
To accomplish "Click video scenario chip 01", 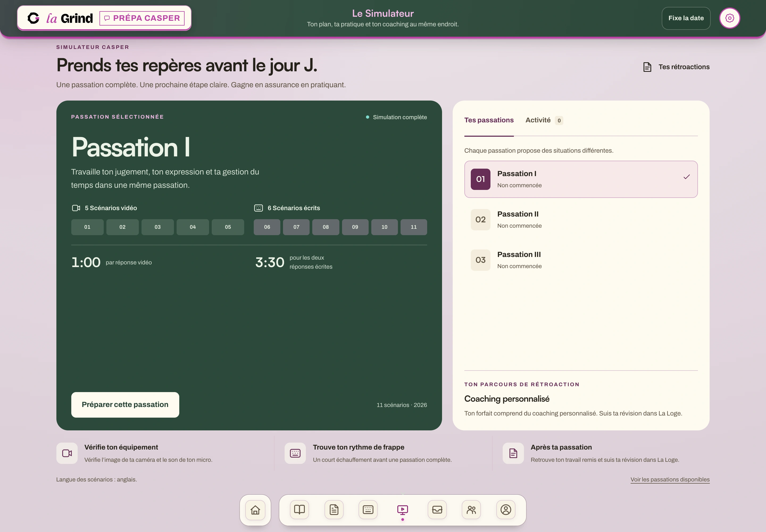I will 87,227.
